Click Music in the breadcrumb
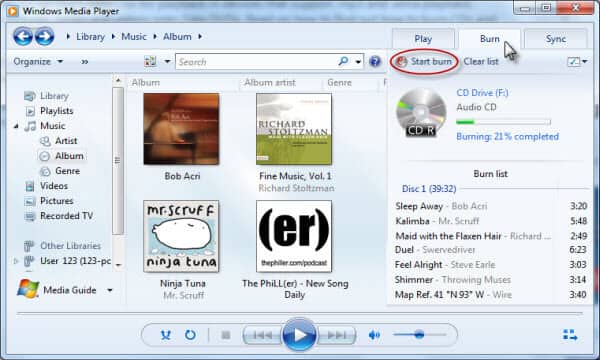600x360 pixels. coord(134,36)
